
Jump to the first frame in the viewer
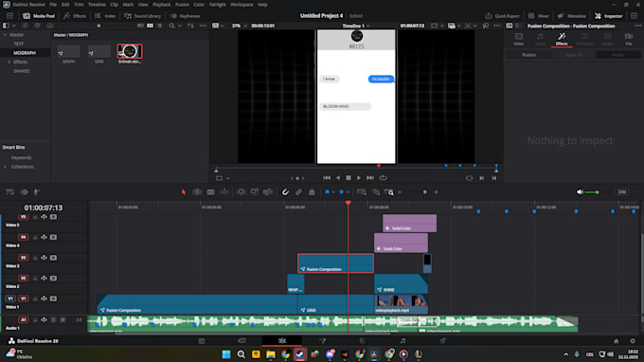click(327, 178)
